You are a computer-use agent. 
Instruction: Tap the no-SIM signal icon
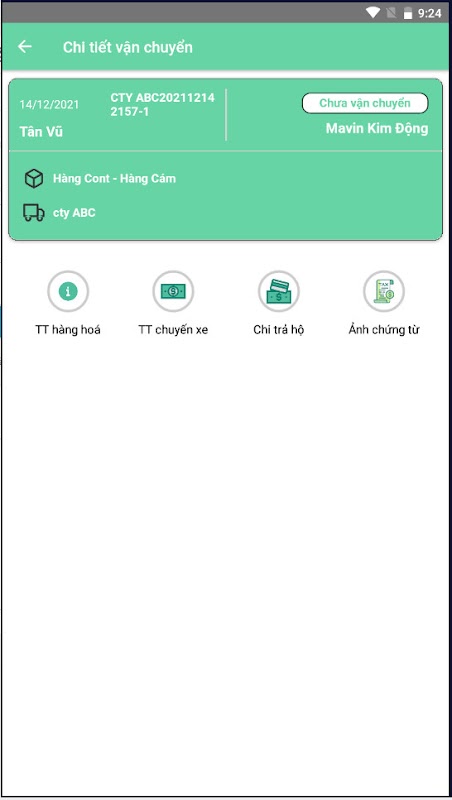pyautogui.click(x=391, y=13)
